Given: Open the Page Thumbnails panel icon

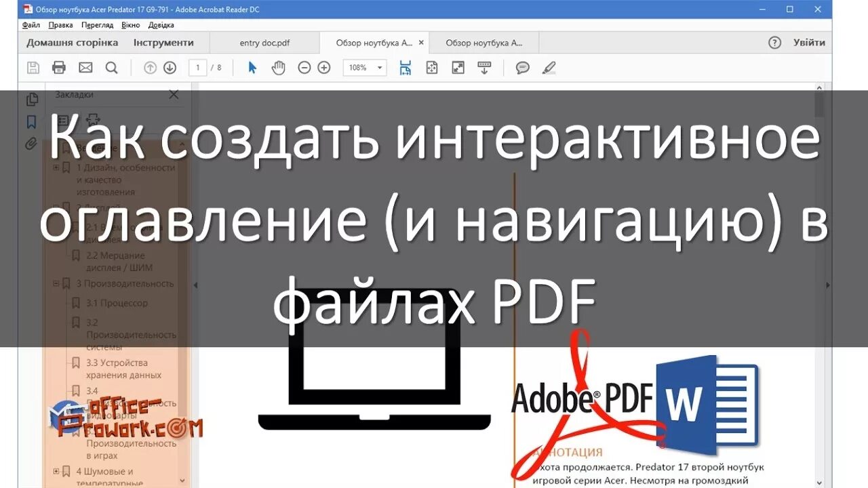Looking at the screenshot, I should tap(32, 99).
